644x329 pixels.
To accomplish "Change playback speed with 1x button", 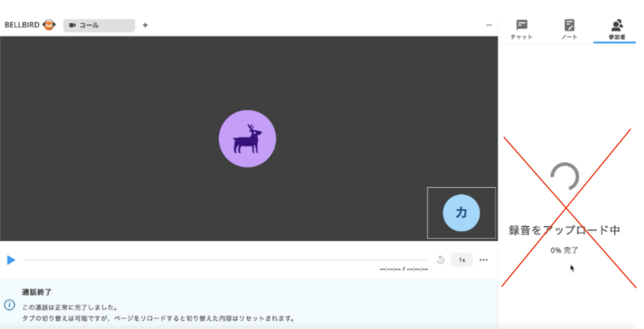I will point(462,260).
